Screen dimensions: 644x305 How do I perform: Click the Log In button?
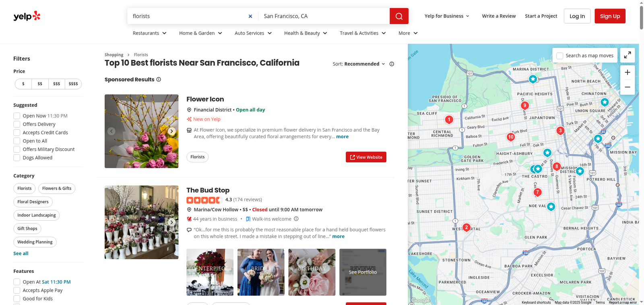tap(577, 16)
